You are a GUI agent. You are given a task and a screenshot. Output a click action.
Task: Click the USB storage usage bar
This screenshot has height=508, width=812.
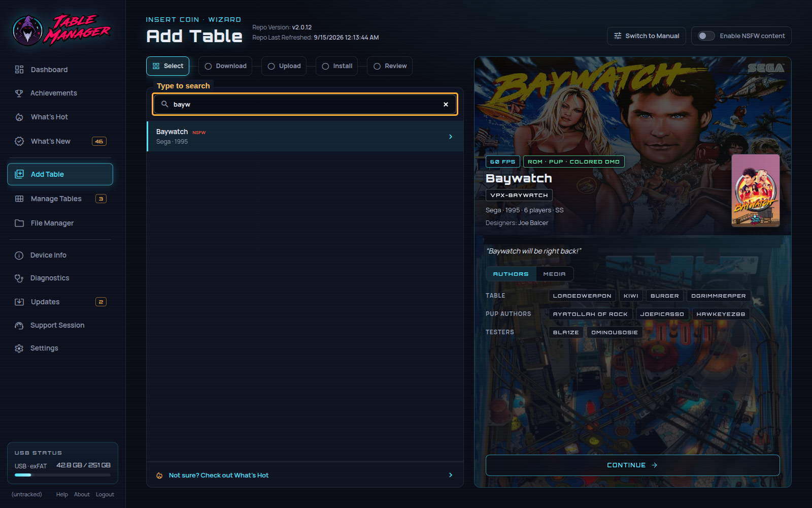62,475
